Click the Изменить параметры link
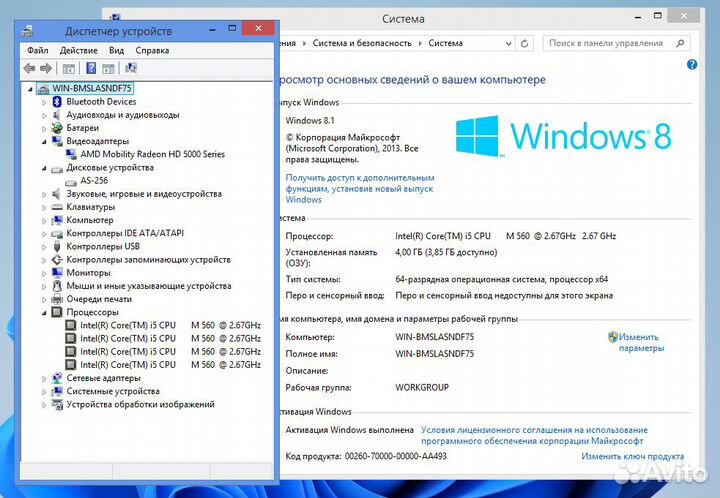This screenshot has width=720, height=498. [641, 342]
